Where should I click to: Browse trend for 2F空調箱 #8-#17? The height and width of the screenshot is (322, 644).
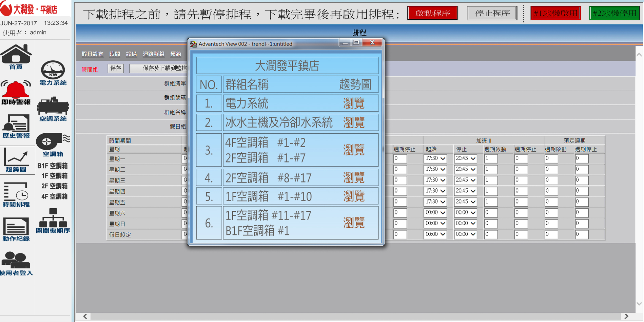354,178
